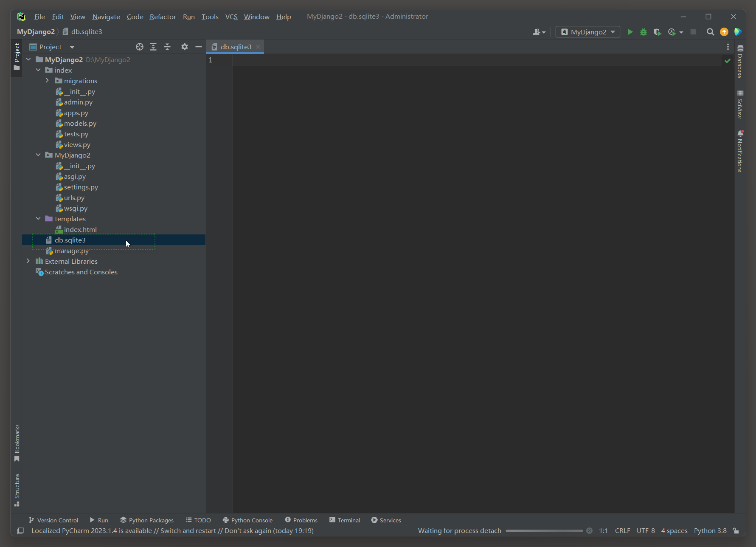Screen dimensions: 756x547
Task: Close the db.sqlite3 editor tab
Action: click(x=258, y=47)
